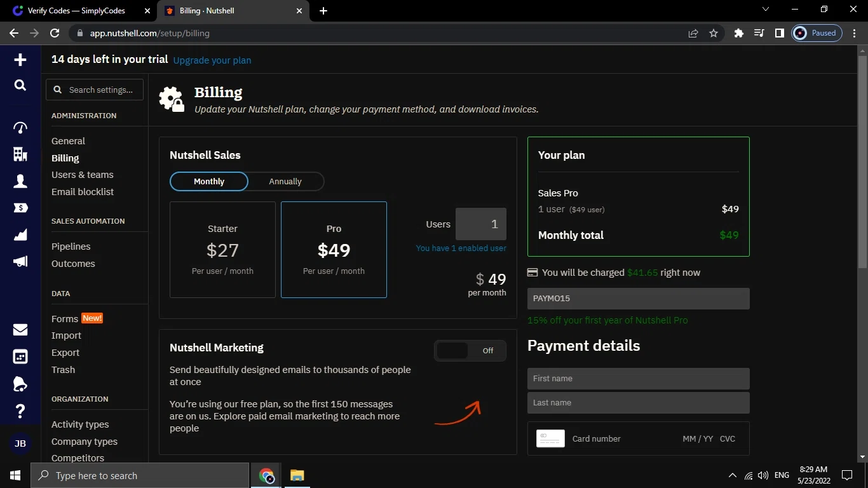Open General settings in sidebar

pyautogui.click(x=68, y=141)
